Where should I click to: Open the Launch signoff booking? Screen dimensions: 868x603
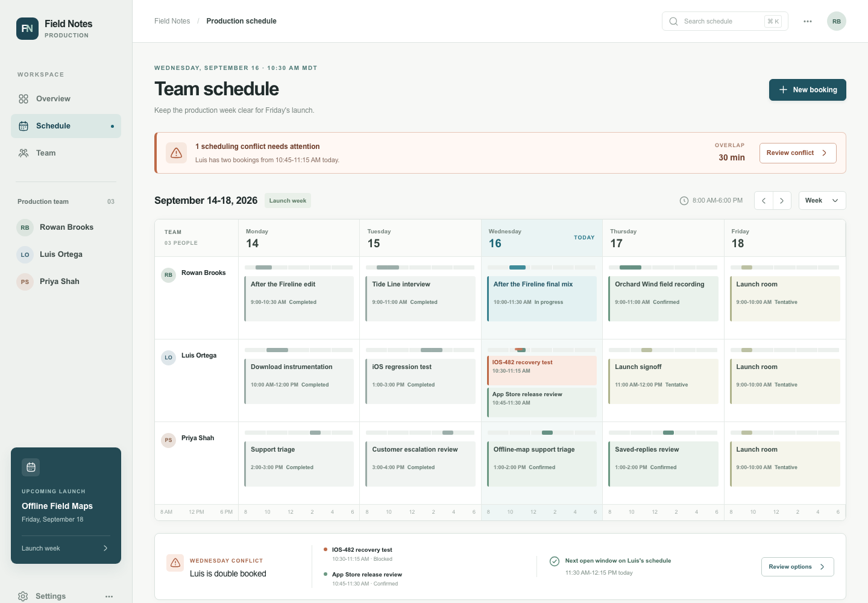663,381
